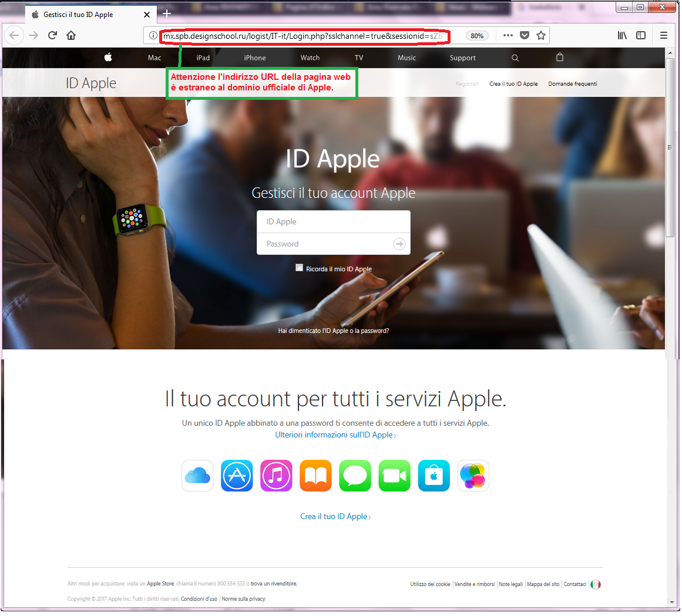Focus the browser address bar URL
The height and width of the screenshot is (616, 682).
pos(304,36)
